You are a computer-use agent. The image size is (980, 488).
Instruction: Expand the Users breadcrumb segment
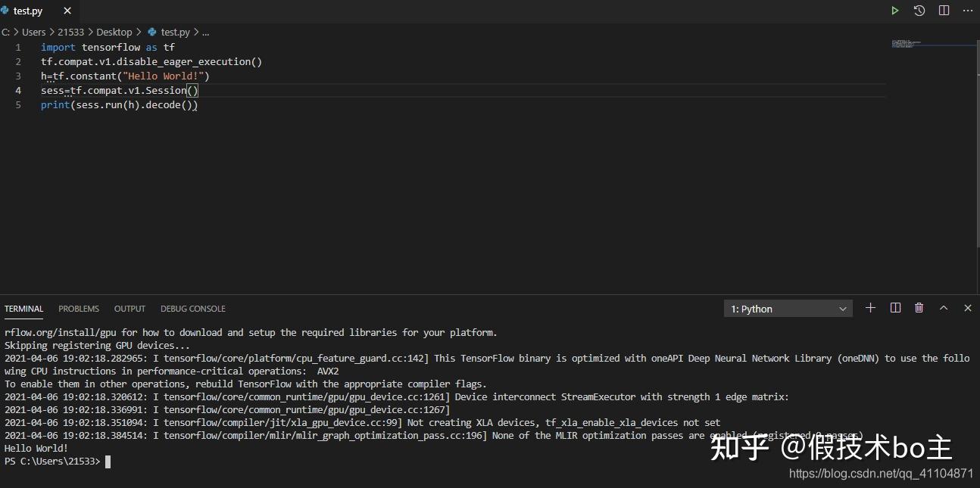click(x=34, y=32)
